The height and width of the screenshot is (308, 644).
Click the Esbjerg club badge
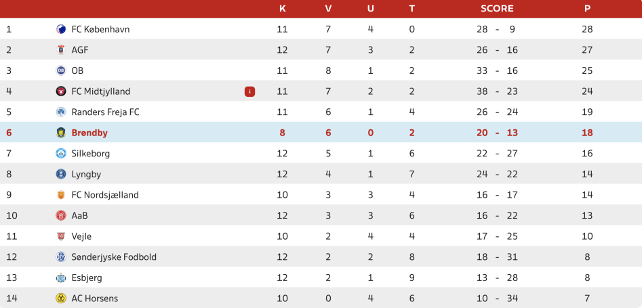[61, 278]
